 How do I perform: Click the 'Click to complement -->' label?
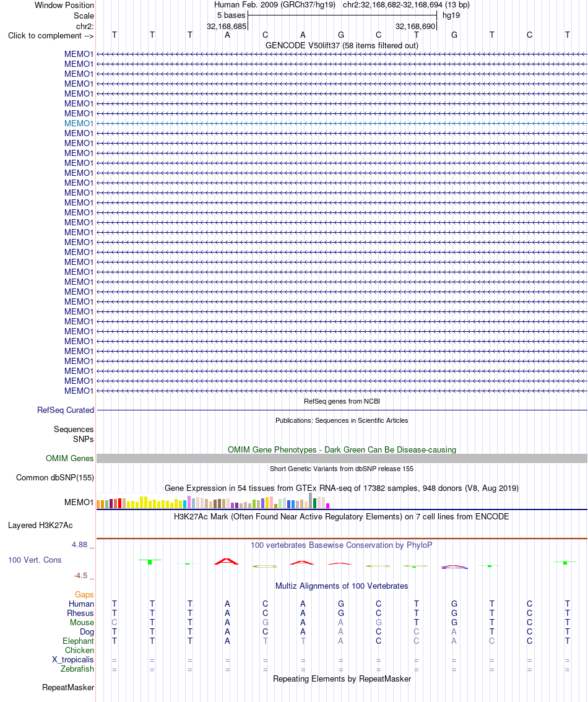(51, 36)
